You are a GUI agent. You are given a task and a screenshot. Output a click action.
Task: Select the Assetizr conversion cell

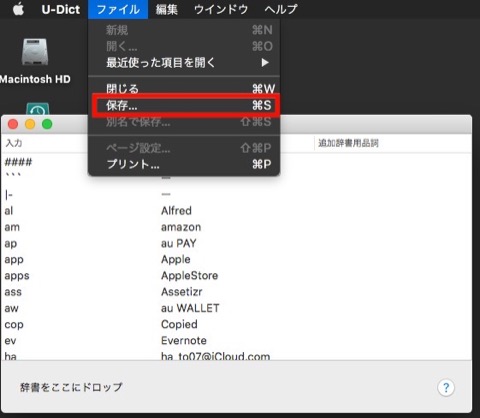click(182, 292)
